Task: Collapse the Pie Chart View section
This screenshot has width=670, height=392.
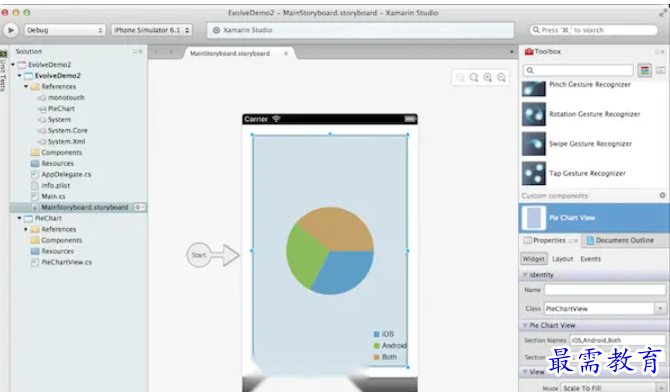Action: point(525,325)
